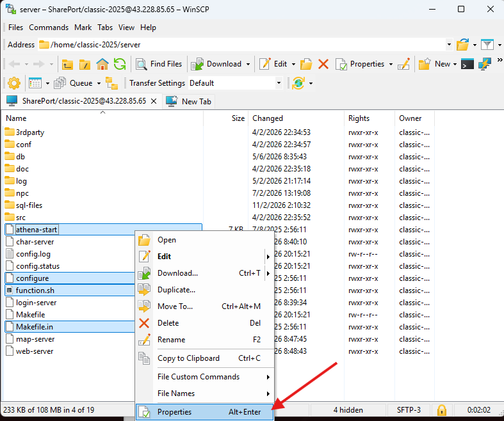Screen dimensions: 504x421
Task: Click the New toolbar button
Action: point(434,64)
